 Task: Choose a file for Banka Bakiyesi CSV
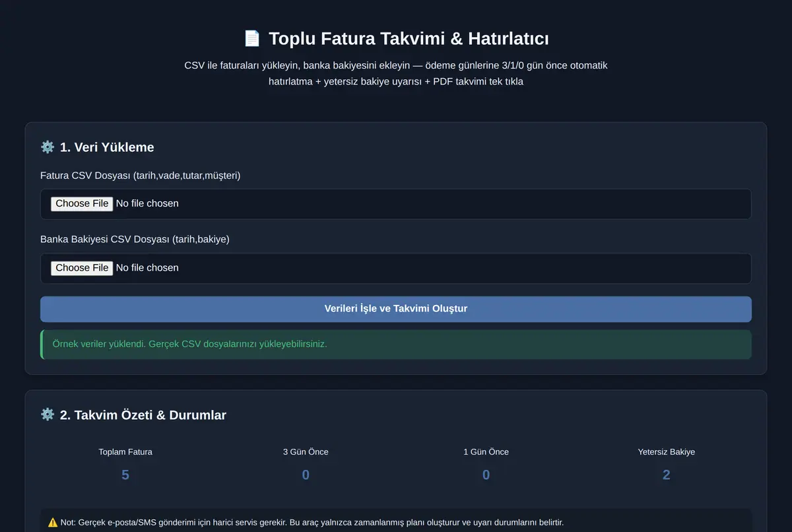tap(82, 267)
